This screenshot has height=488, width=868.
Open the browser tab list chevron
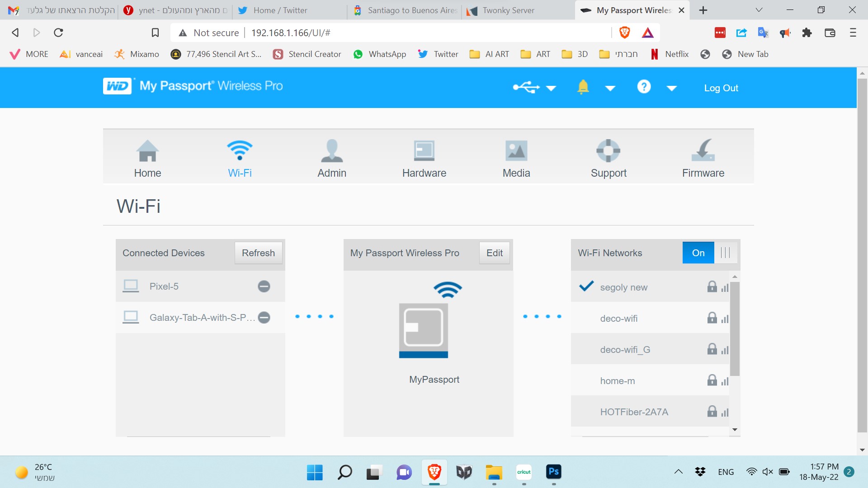point(759,10)
